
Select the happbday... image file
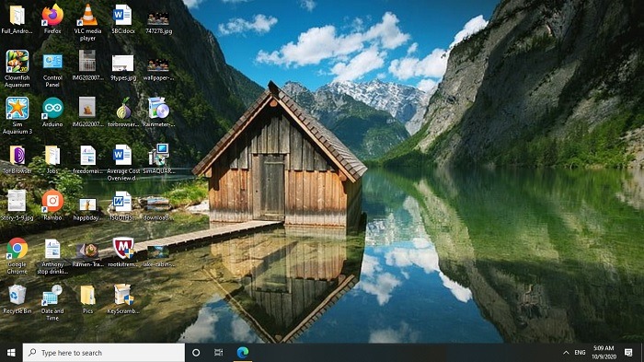(87, 209)
